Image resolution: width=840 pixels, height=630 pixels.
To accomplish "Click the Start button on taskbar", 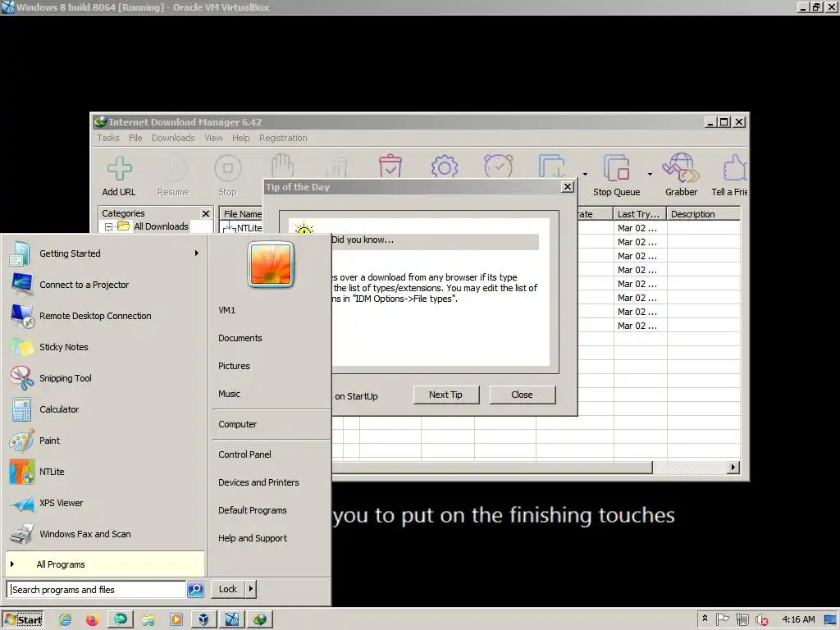I will click(x=23, y=620).
